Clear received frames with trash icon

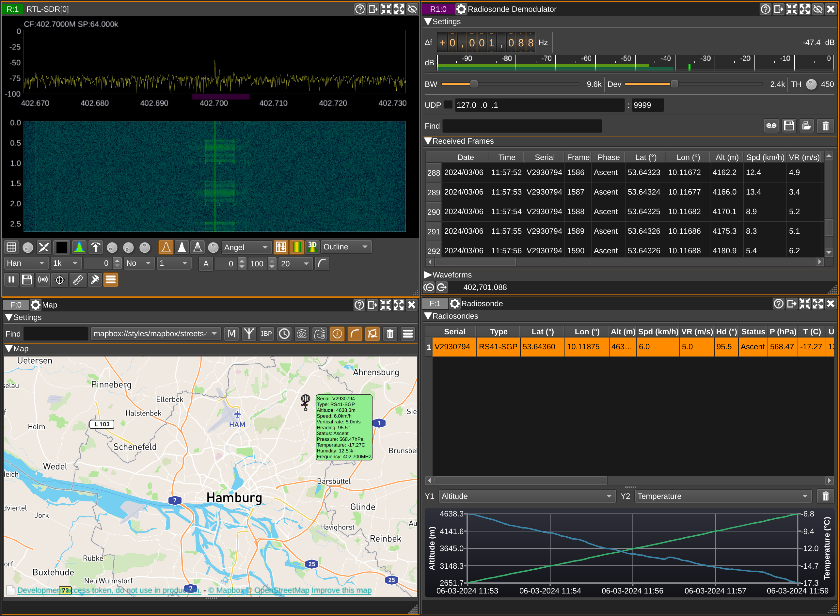(x=825, y=126)
